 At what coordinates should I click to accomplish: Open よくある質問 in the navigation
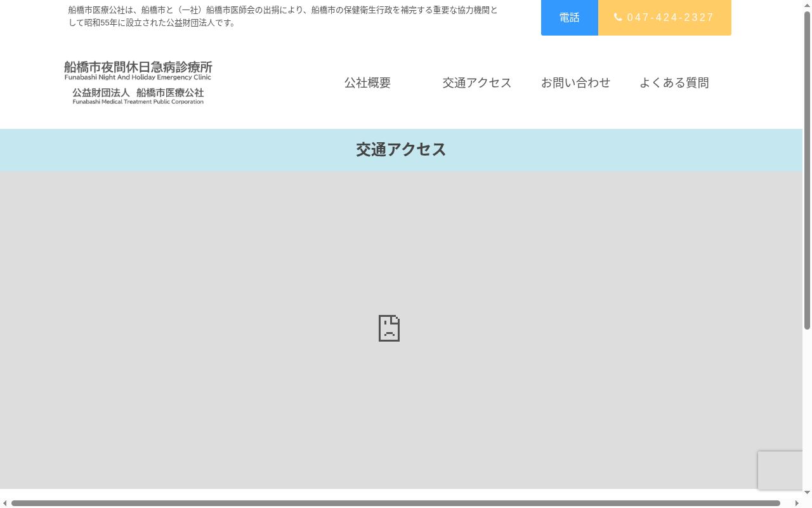tap(674, 83)
